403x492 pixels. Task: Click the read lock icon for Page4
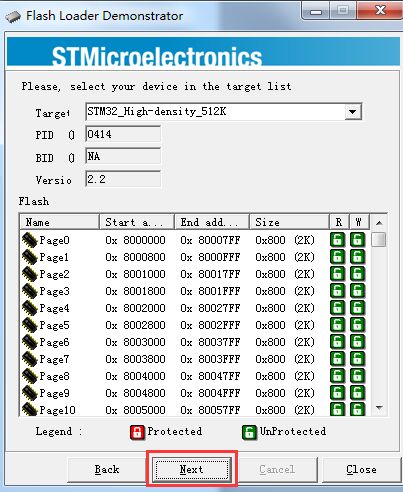tap(337, 308)
